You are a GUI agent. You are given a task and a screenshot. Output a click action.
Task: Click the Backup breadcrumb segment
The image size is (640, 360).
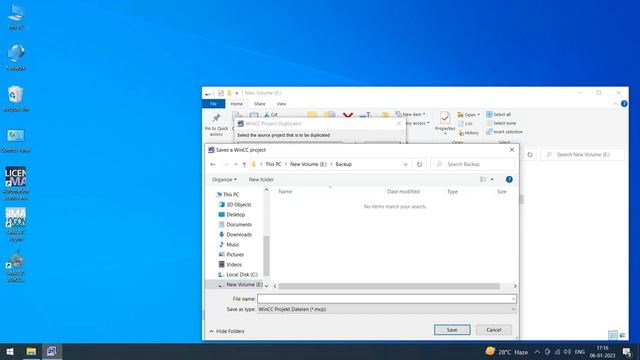[343, 164]
